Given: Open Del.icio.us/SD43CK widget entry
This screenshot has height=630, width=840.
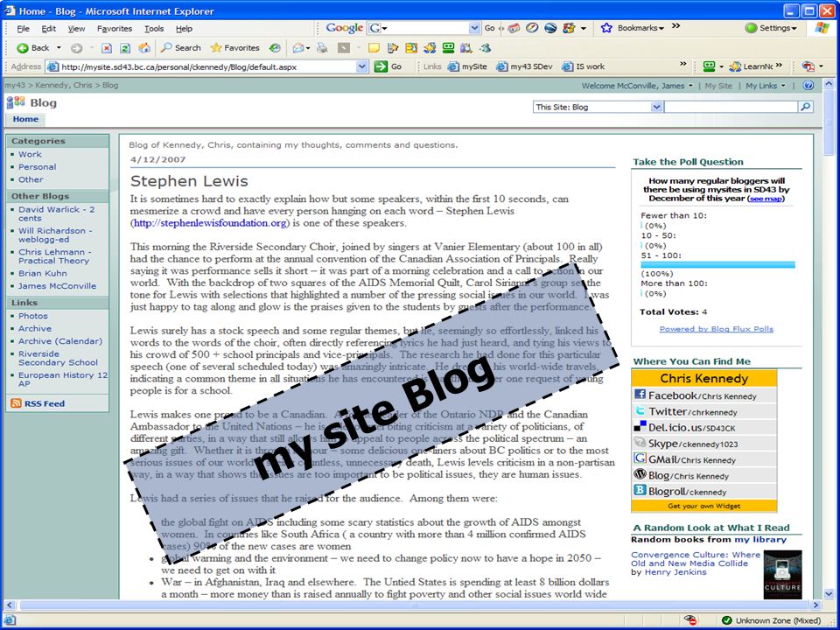Looking at the screenshot, I should [x=703, y=428].
